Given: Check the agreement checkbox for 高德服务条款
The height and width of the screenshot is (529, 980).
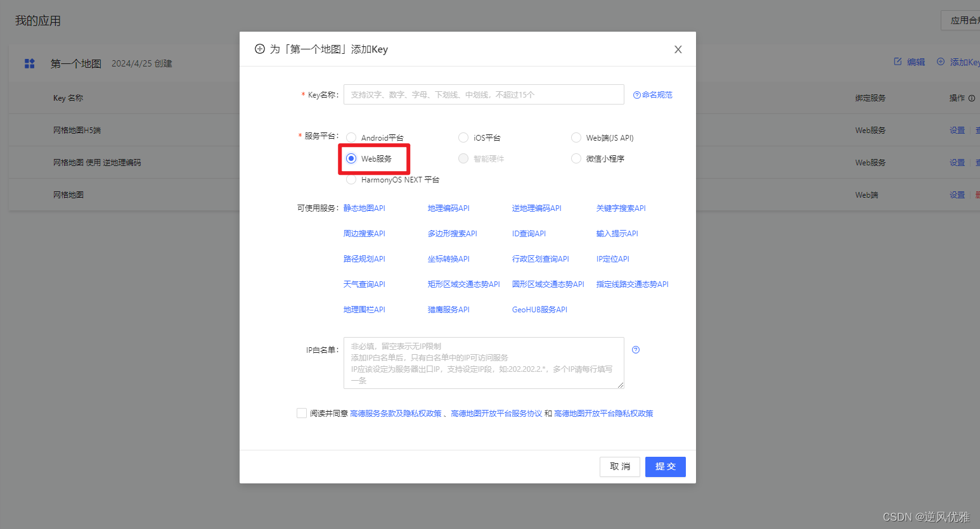Looking at the screenshot, I should coord(302,412).
